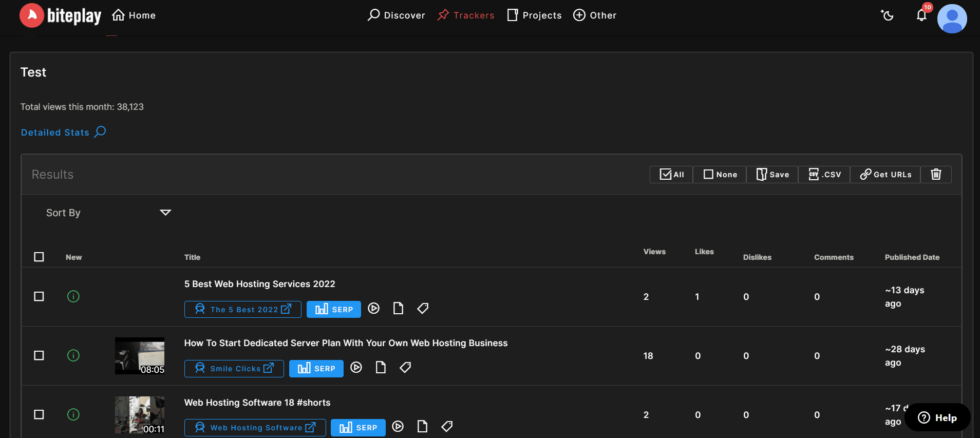Click tag icon on Smile Clicks row

click(405, 368)
